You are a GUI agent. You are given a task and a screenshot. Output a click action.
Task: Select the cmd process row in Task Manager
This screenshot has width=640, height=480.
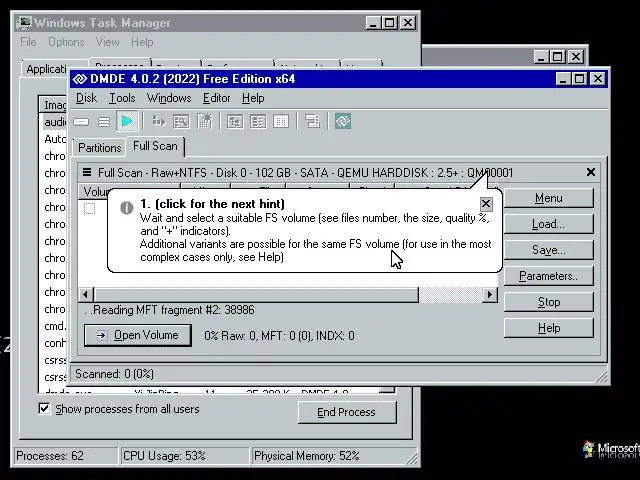pyautogui.click(x=55, y=326)
